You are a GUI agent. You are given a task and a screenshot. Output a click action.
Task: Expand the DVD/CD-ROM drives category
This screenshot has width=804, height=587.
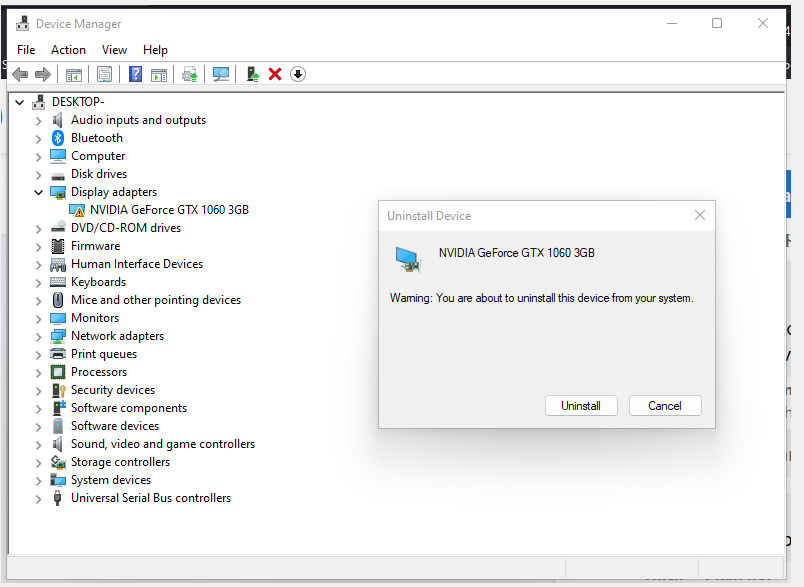point(38,229)
